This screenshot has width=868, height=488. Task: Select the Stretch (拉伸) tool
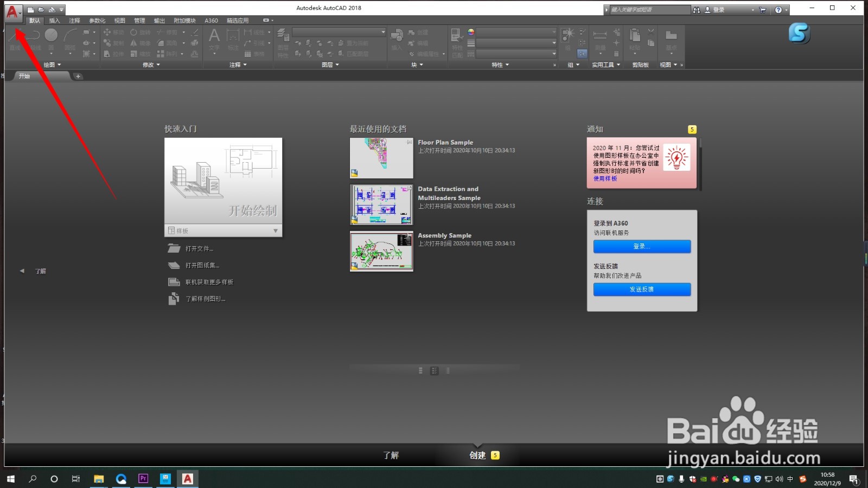(114, 54)
